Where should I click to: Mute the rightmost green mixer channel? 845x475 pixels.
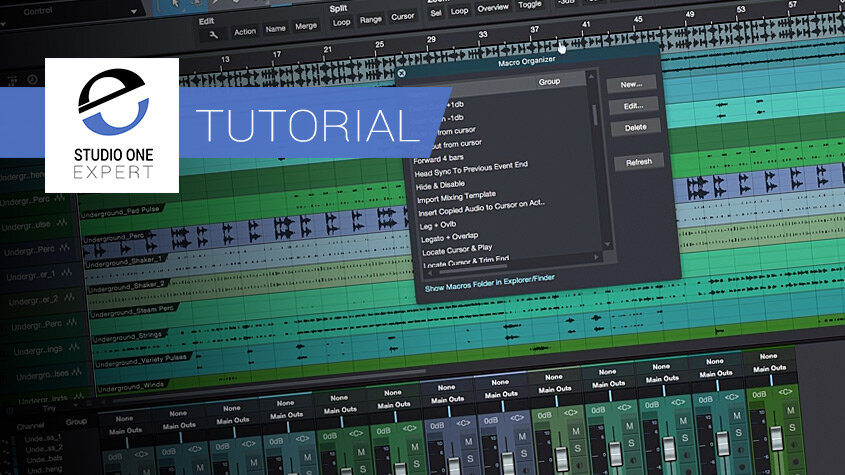791,411
